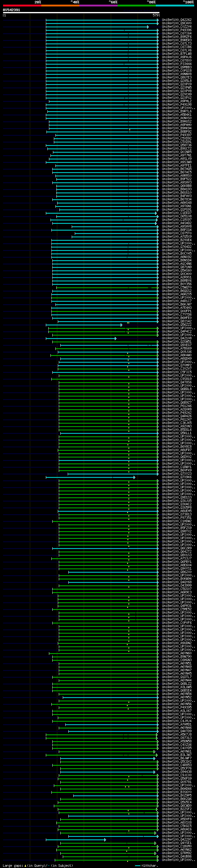Click the cyan ~100% identity legend bar

coord(175,6)
